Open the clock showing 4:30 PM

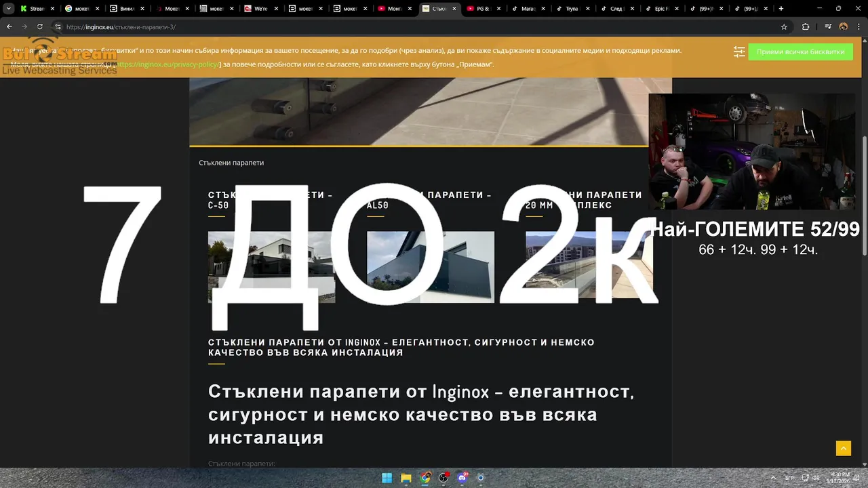[840, 478]
